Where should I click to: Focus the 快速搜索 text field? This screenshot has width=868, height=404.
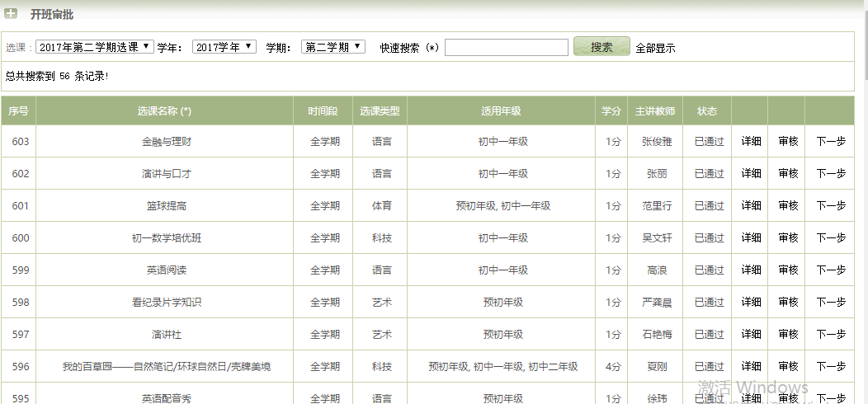click(506, 48)
